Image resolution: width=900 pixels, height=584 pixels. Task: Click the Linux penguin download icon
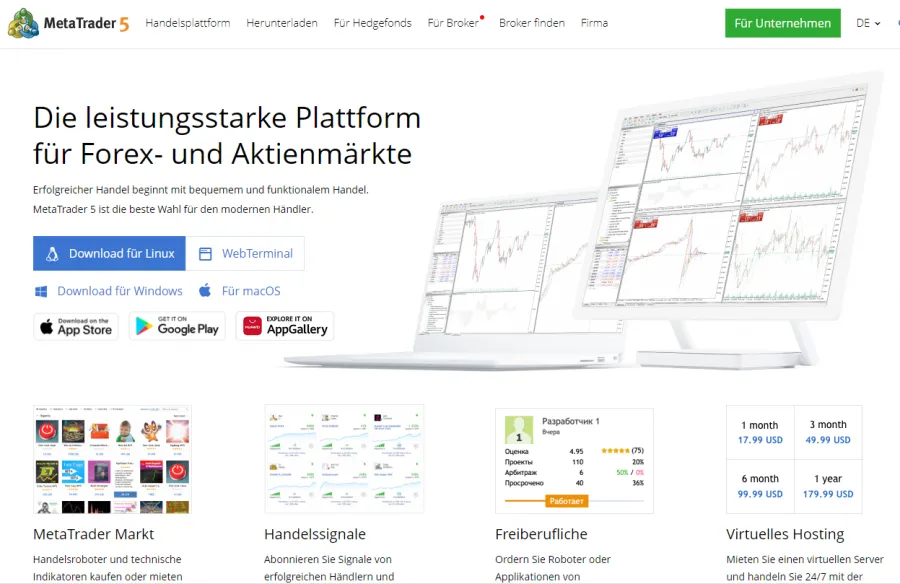tap(52, 254)
